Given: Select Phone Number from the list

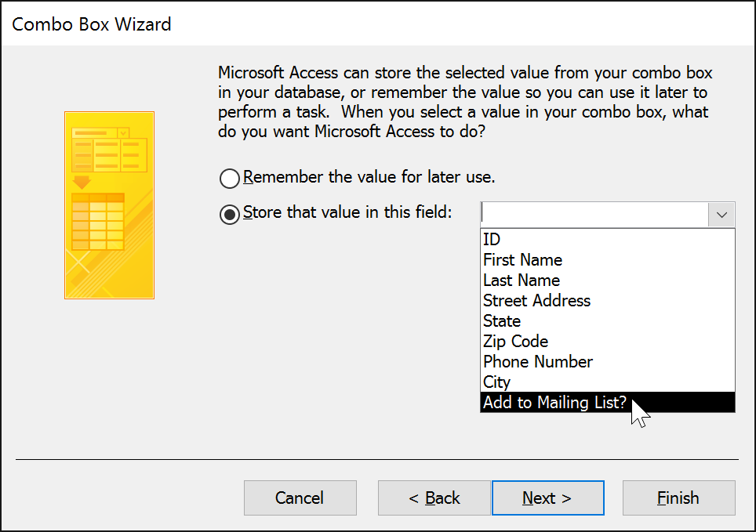Looking at the screenshot, I should [x=538, y=362].
